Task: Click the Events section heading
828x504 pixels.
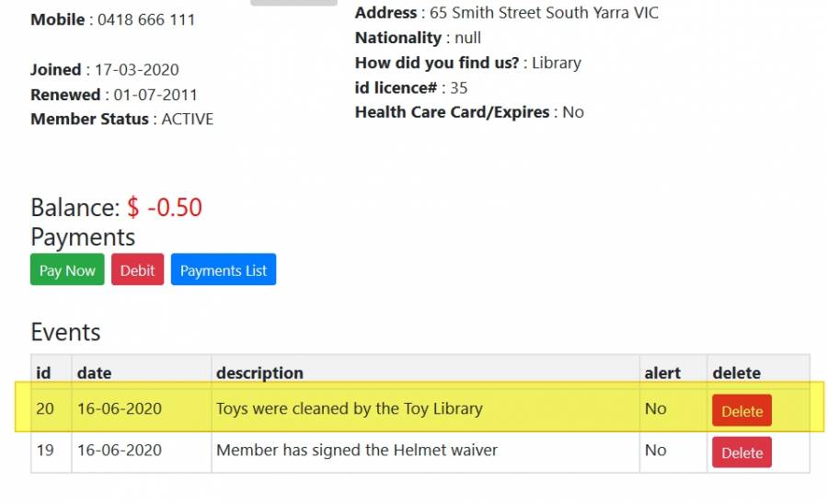Action: (x=65, y=332)
